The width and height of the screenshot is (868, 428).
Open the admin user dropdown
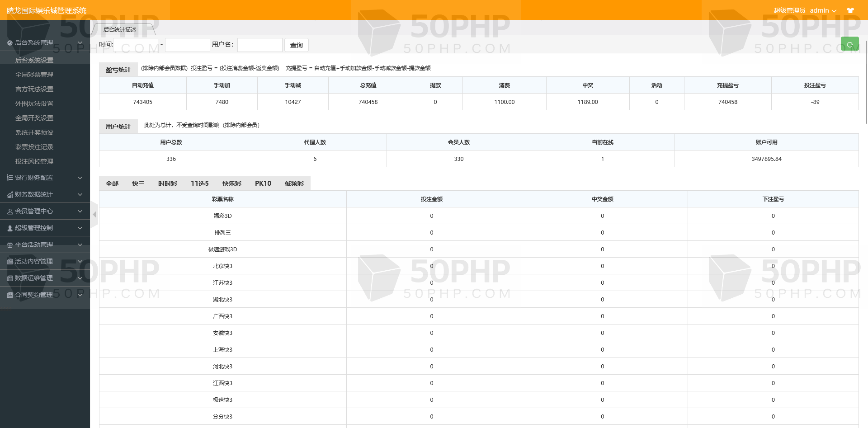tap(823, 10)
